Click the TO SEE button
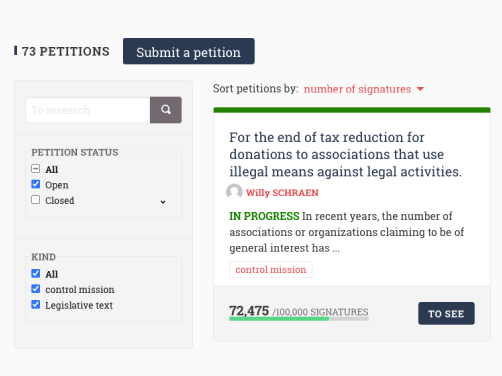502x376 pixels. (x=446, y=313)
